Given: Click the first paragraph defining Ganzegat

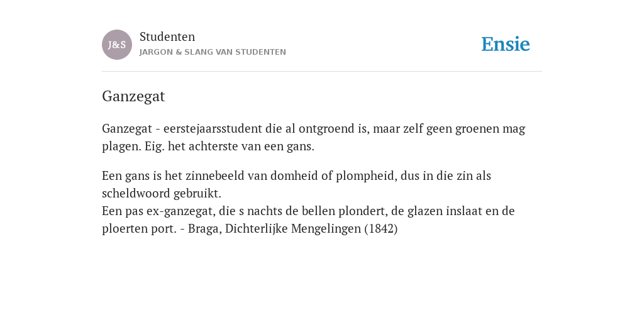Looking at the screenshot, I should pos(313,137).
